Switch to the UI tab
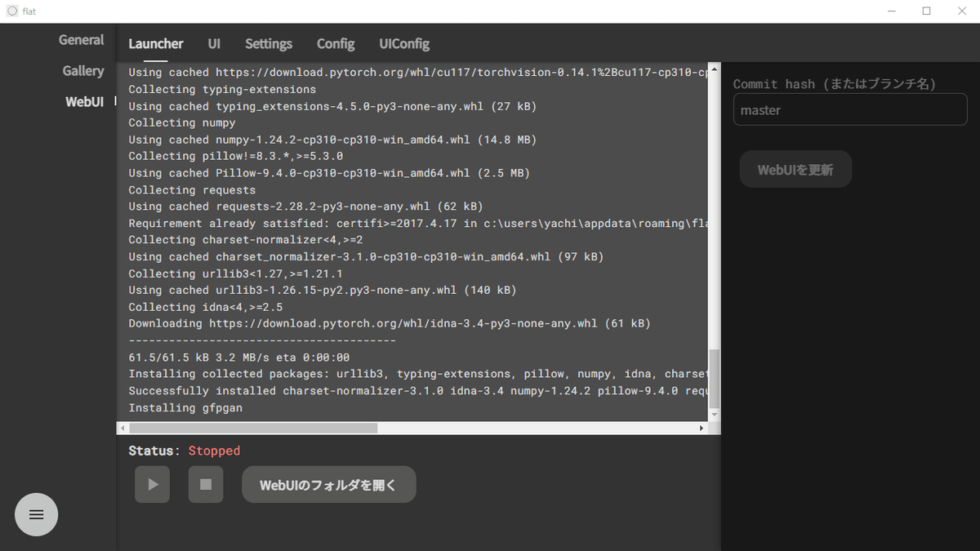Image resolution: width=980 pixels, height=551 pixels. click(x=214, y=44)
